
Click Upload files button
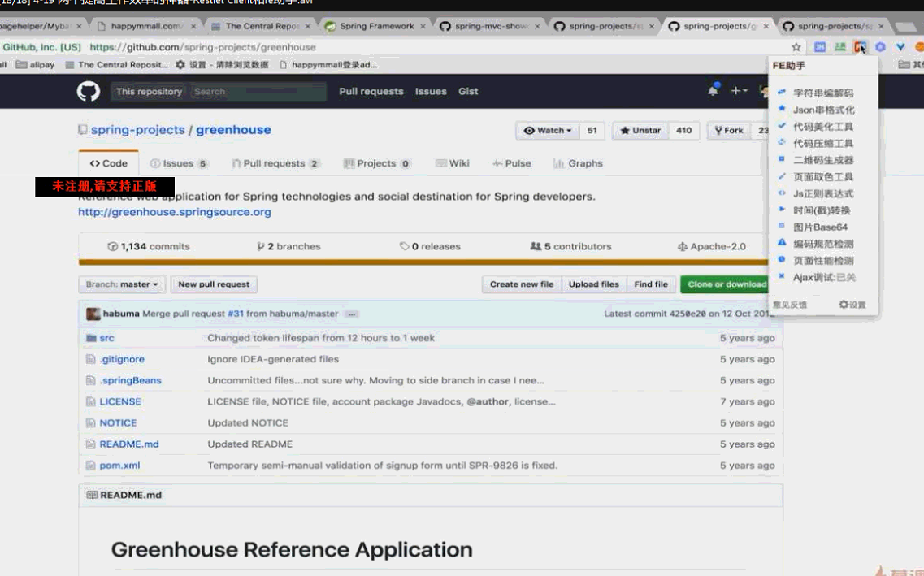pos(594,284)
